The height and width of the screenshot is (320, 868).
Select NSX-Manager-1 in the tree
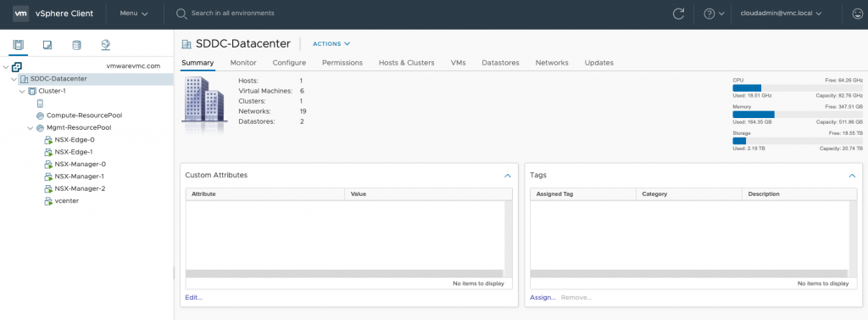click(80, 177)
